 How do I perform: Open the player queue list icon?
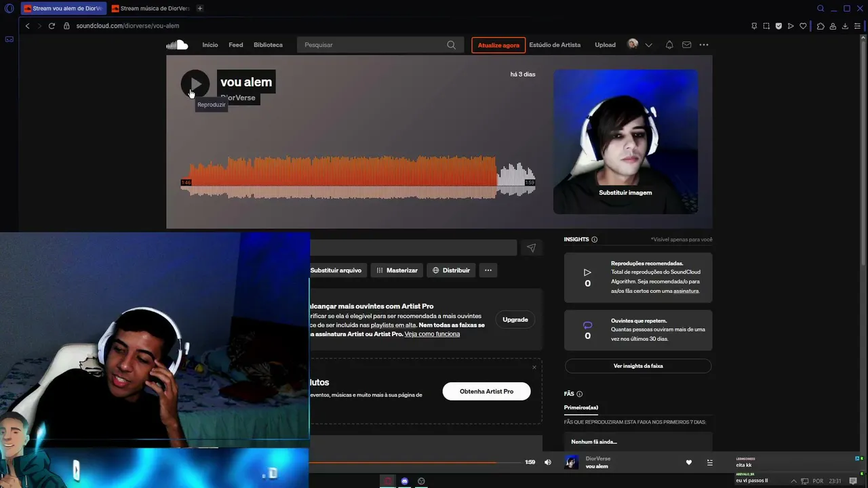point(710,462)
